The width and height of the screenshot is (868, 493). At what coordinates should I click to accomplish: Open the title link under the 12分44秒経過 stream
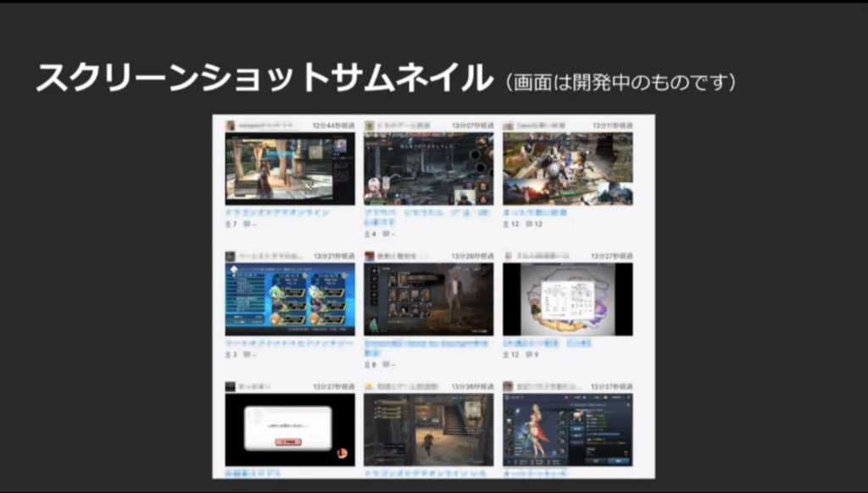(x=278, y=213)
